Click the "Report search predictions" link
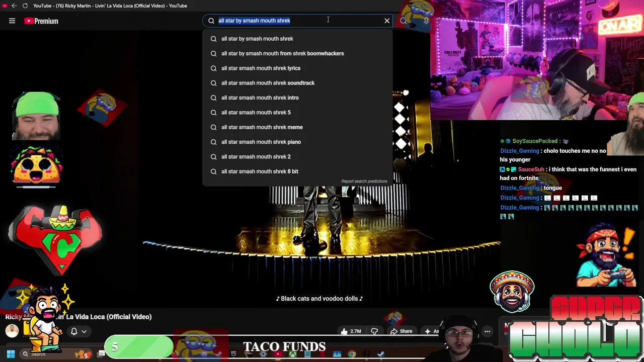This screenshot has height=362, width=644. coord(364,181)
